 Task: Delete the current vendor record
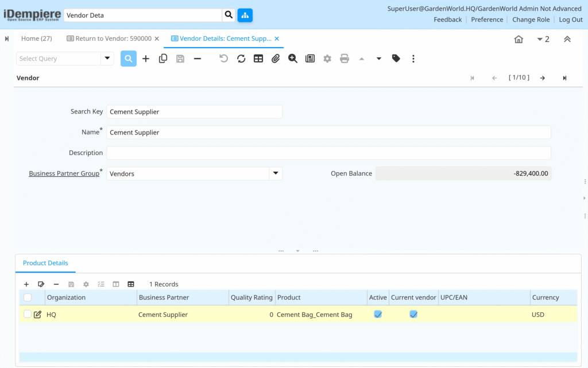tap(198, 59)
